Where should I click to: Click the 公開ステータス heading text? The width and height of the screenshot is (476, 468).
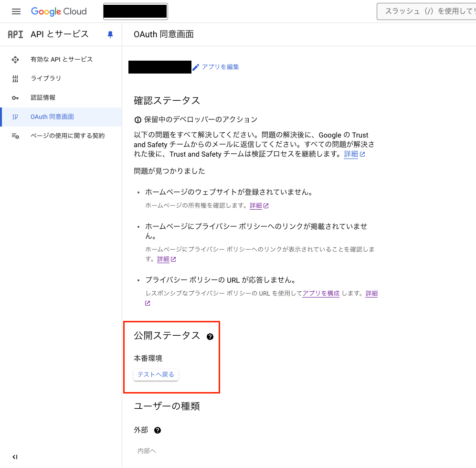coord(167,336)
